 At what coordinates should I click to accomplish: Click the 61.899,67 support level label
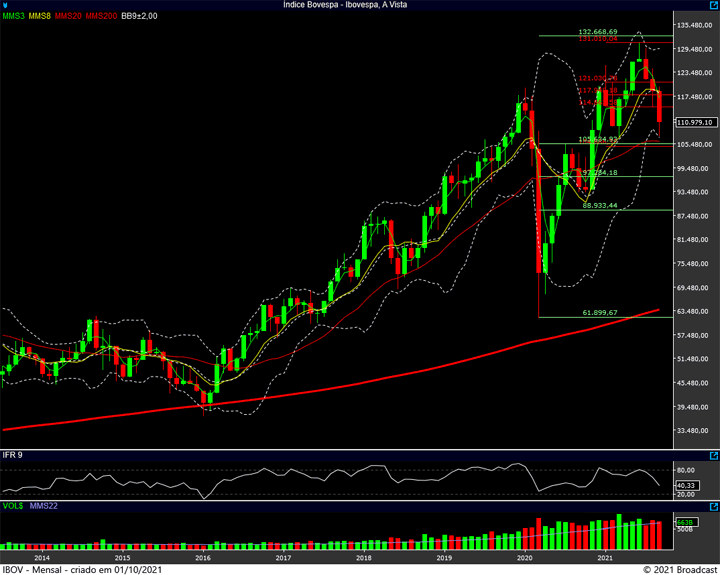coord(601,313)
